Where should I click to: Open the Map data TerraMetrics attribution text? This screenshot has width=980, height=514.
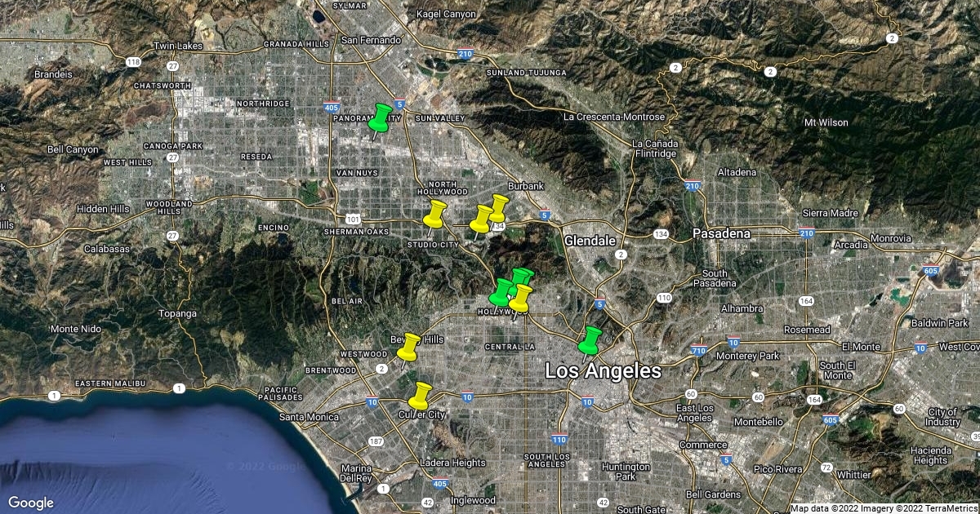884,508
